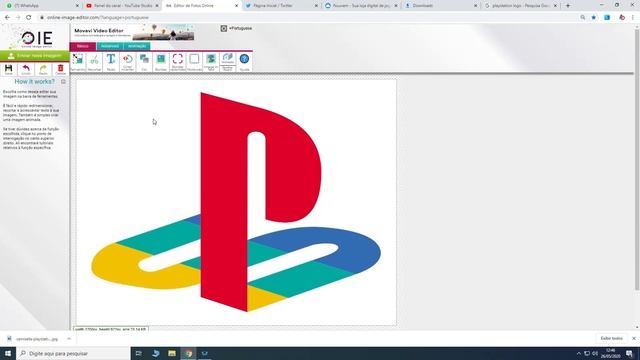Open the Portuguese language link

point(240,28)
